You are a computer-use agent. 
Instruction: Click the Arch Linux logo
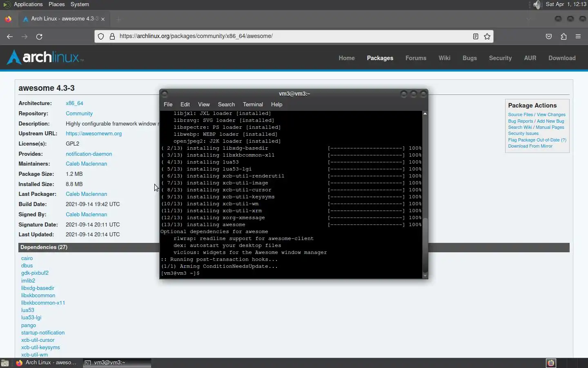coord(45,57)
